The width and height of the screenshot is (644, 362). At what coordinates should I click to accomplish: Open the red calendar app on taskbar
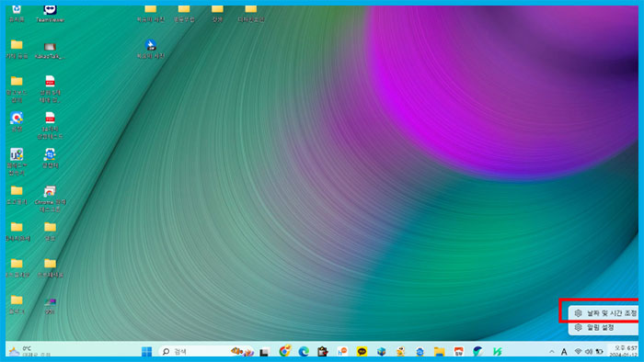coord(459,351)
